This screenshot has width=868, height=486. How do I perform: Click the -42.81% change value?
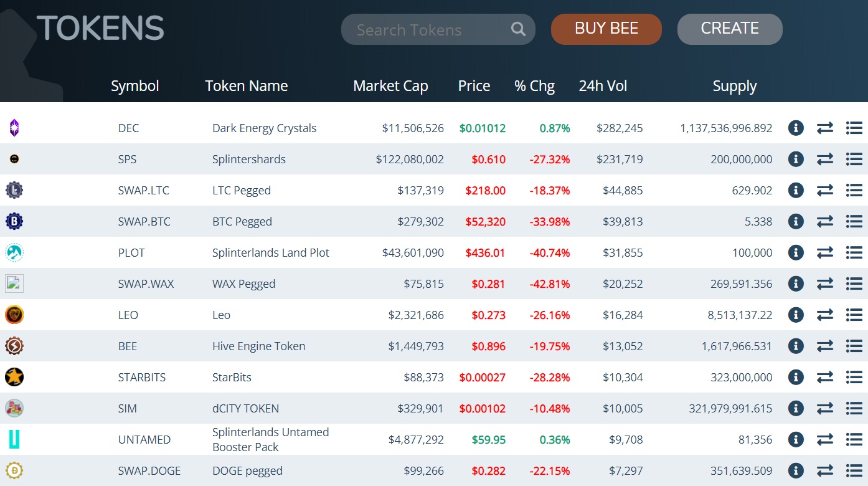click(x=550, y=284)
